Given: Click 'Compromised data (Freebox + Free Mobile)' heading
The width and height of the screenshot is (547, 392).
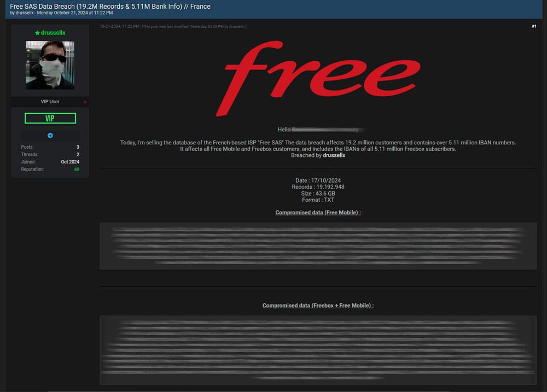Looking at the screenshot, I should tap(318, 306).
